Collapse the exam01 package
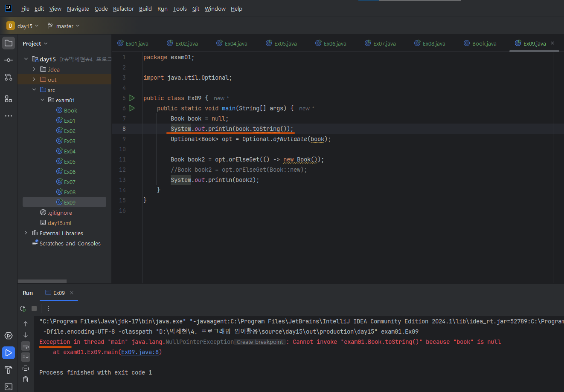 (42, 100)
